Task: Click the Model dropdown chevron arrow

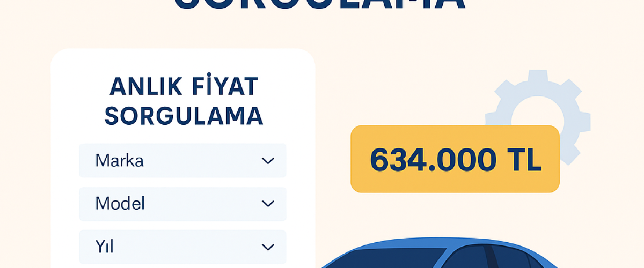Action: tap(267, 204)
